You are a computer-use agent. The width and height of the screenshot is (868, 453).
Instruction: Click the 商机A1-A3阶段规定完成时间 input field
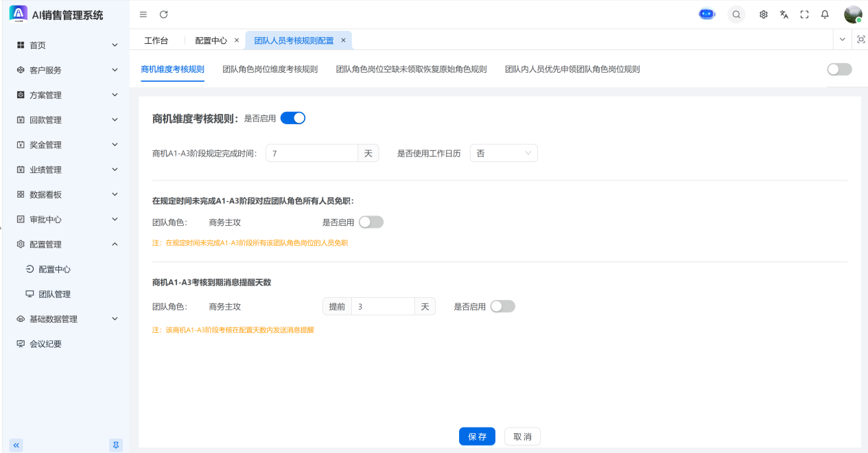(312, 154)
